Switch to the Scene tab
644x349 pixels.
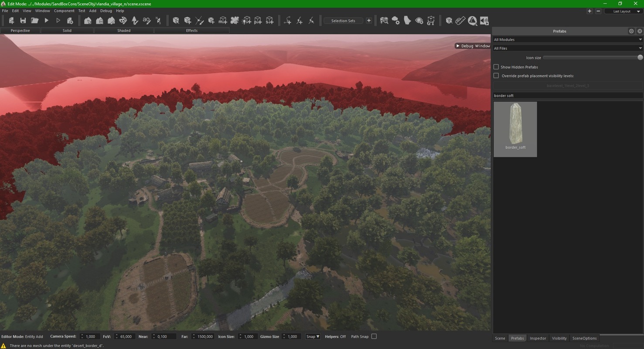click(500, 338)
